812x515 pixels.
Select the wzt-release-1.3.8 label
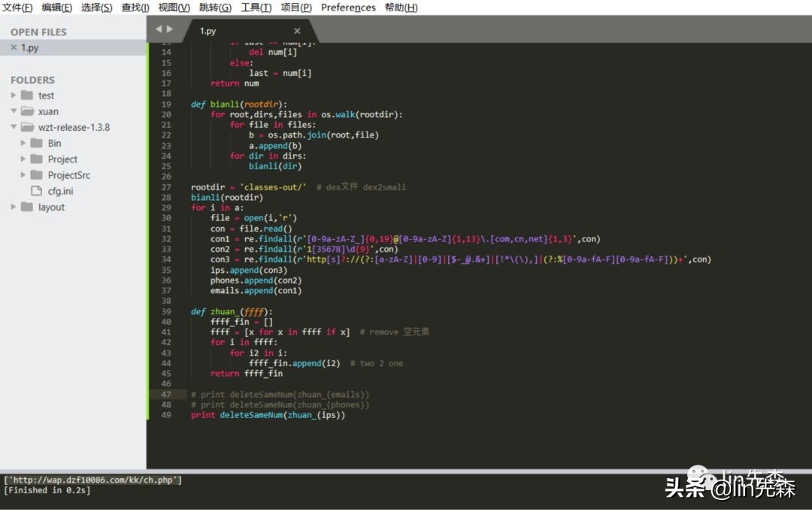pyautogui.click(x=74, y=127)
